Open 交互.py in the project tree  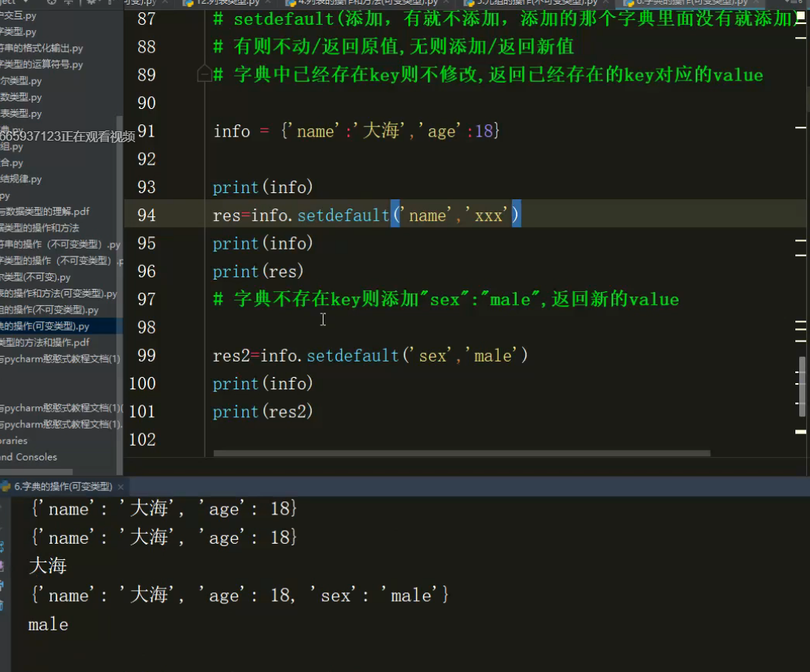pos(19,15)
